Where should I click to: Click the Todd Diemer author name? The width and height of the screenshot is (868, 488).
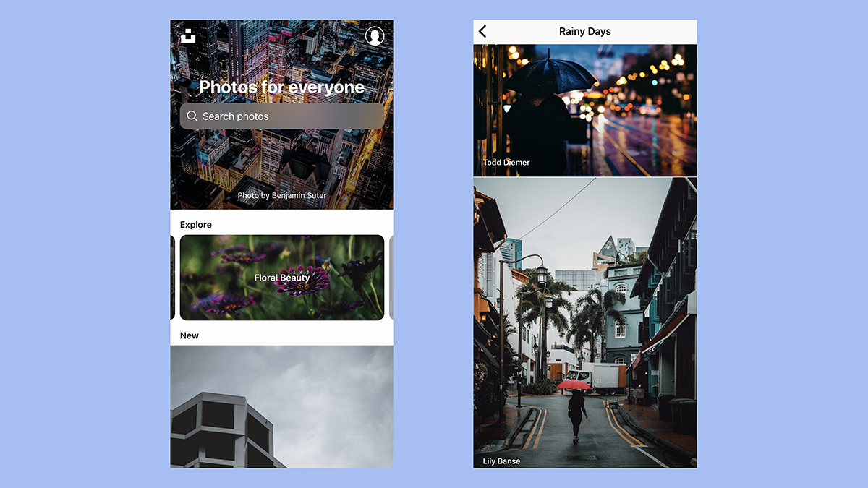(x=506, y=163)
